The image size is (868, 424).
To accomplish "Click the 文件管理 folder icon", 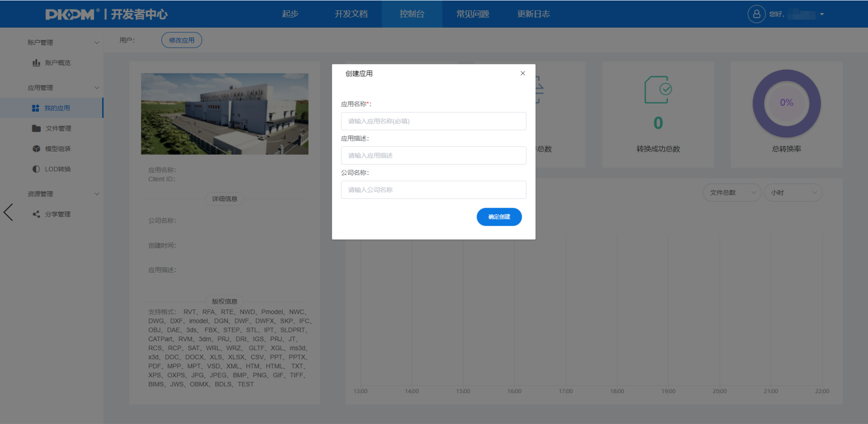I will click(x=36, y=129).
